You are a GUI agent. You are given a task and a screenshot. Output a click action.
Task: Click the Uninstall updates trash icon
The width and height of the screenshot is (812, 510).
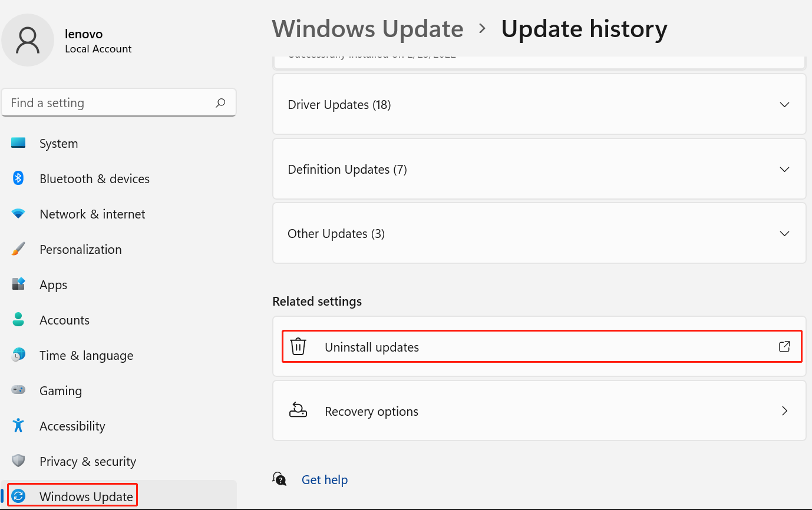pos(298,347)
